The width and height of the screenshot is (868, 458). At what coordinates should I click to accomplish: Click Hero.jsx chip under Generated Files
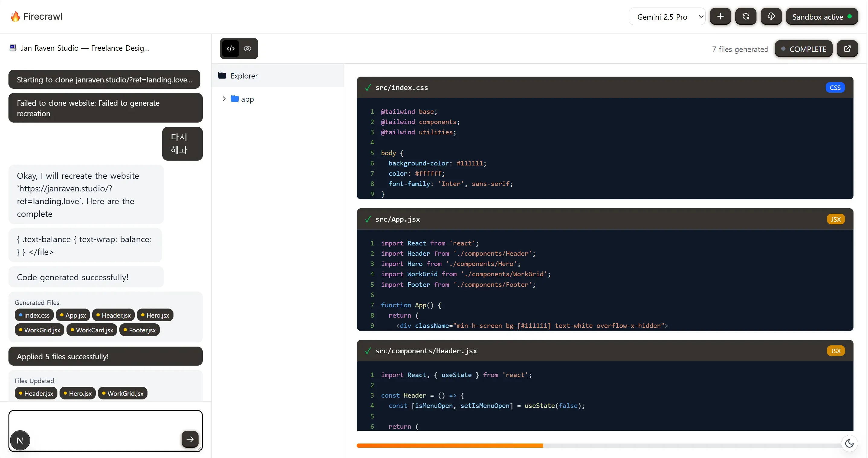click(x=155, y=315)
